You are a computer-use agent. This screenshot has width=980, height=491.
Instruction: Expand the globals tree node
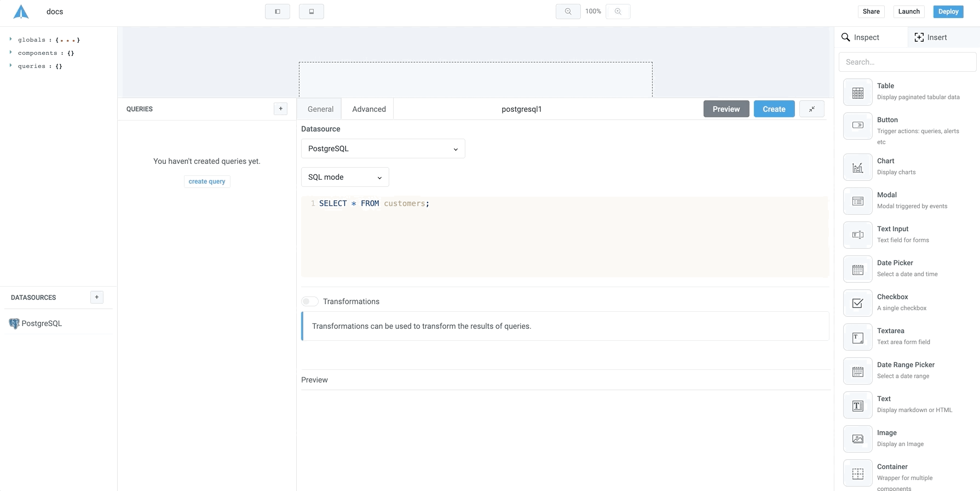pyautogui.click(x=10, y=39)
